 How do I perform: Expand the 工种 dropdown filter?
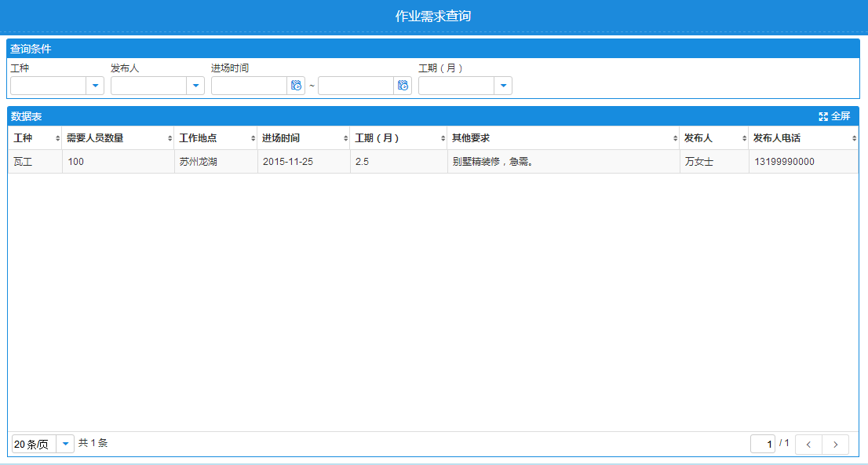click(x=95, y=86)
